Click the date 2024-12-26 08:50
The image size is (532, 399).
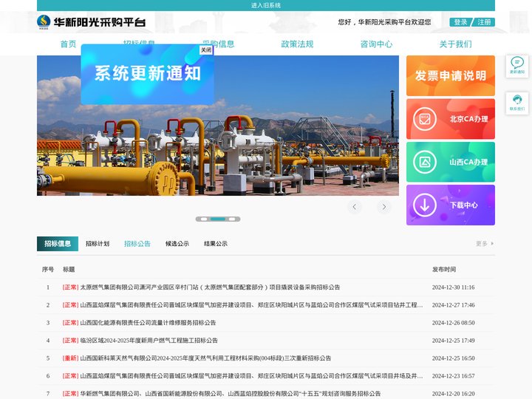453,323
